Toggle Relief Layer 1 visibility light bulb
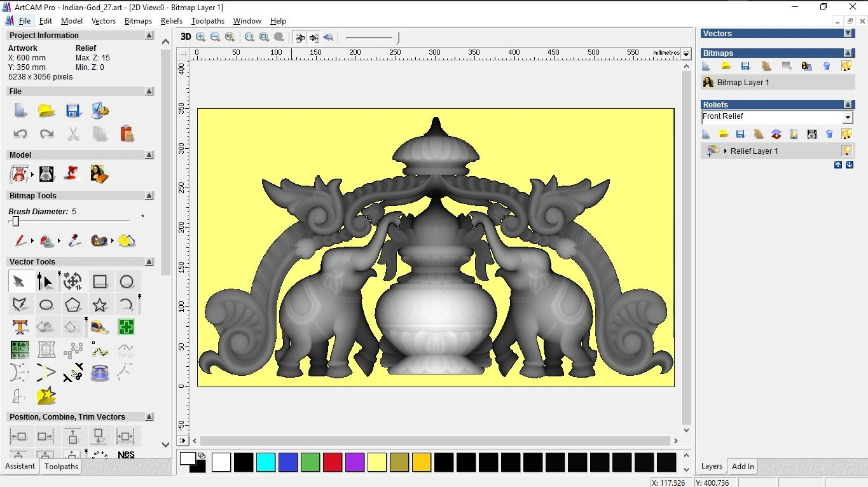The height and width of the screenshot is (487, 868). [846, 151]
